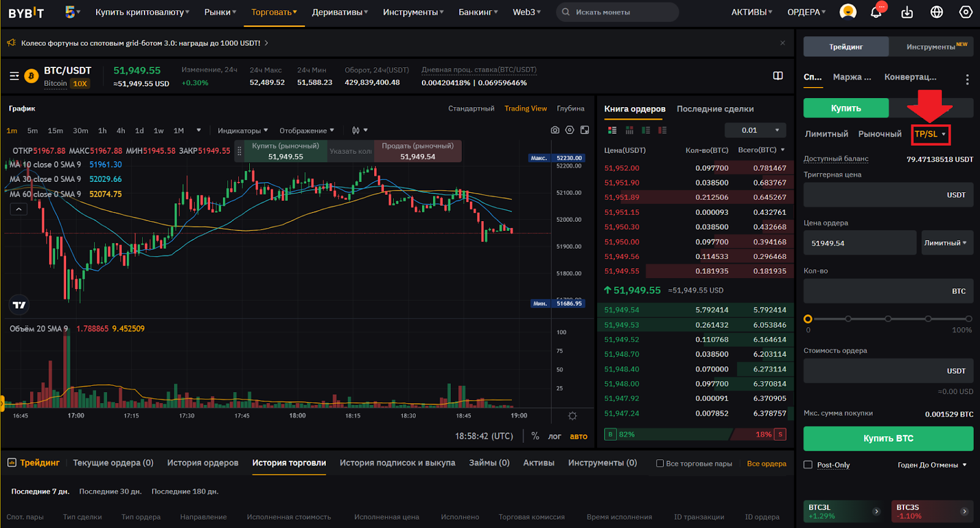
Task: Select the 15m timeframe
Action: pos(55,130)
